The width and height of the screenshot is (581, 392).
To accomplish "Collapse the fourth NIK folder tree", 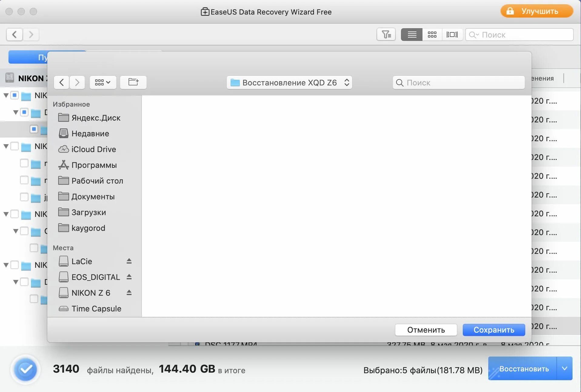I will pos(6,265).
